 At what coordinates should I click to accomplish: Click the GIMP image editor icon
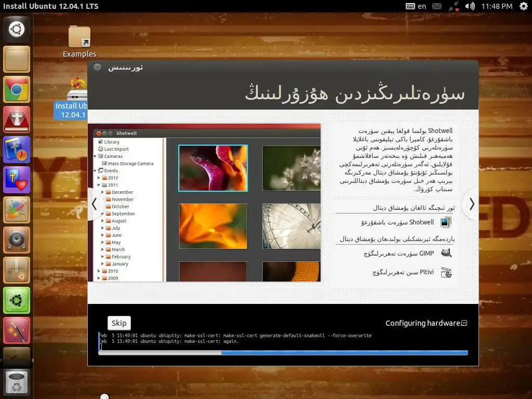(x=445, y=253)
